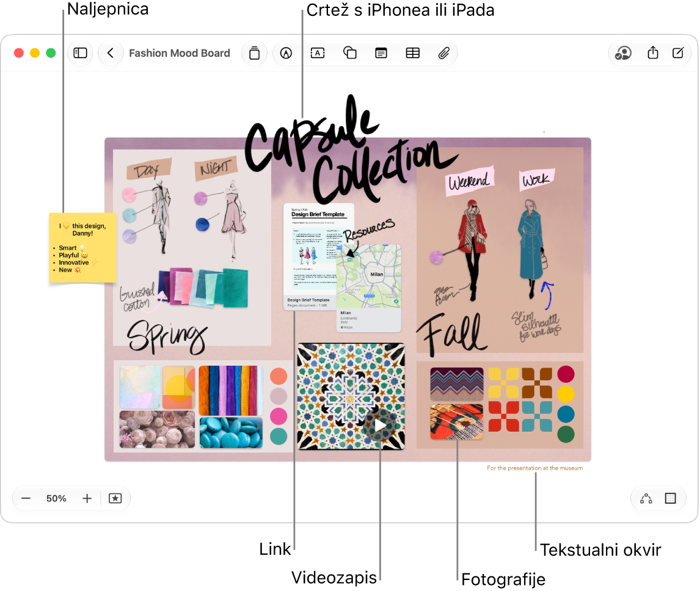Select the drawing pen tool icon
The height and width of the screenshot is (591, 700).
tap(286, 53)
